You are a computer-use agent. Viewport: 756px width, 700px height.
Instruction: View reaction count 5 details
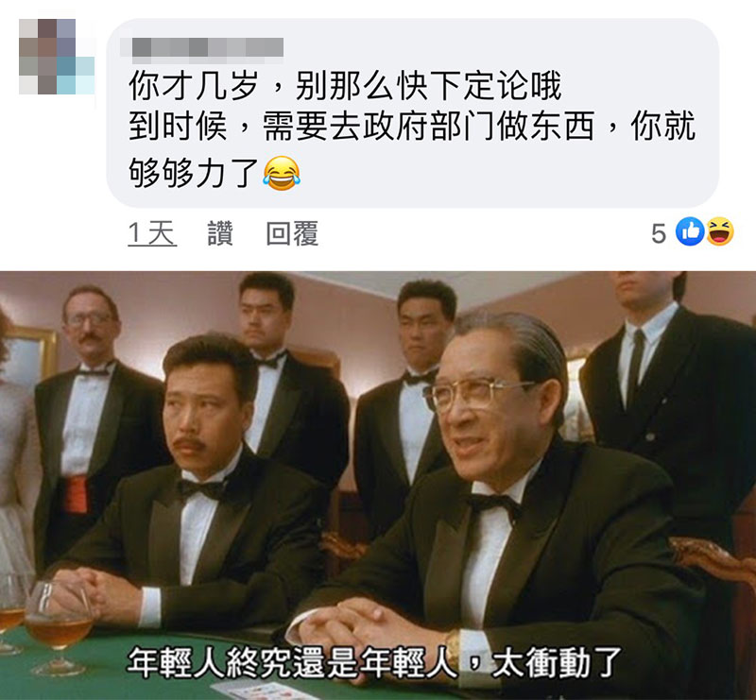pos(659,234)
